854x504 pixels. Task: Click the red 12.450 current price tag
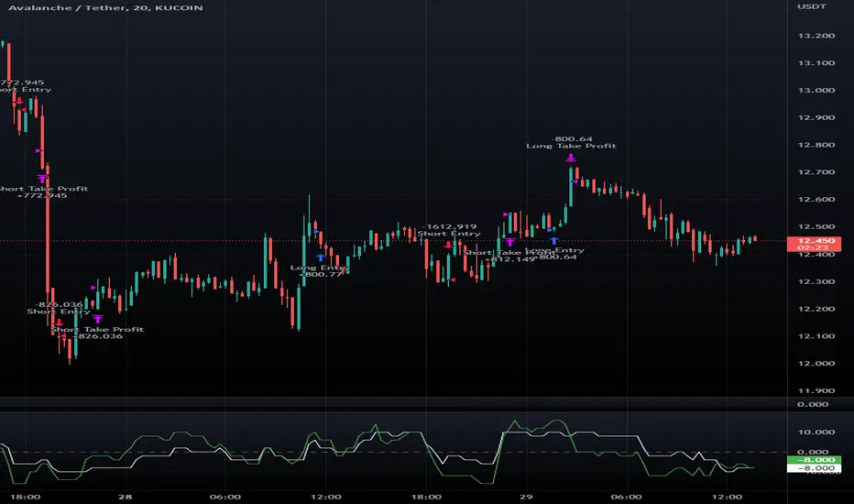[815, 240]
